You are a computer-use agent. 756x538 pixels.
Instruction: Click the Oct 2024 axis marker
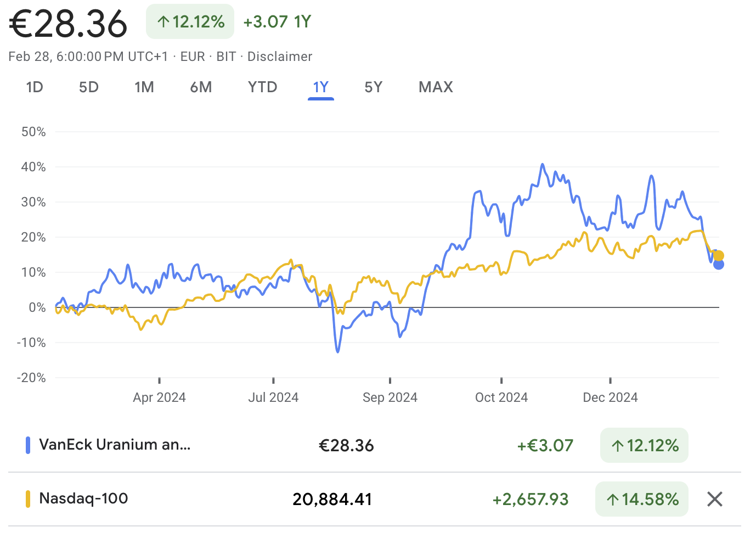click(501, 397)
